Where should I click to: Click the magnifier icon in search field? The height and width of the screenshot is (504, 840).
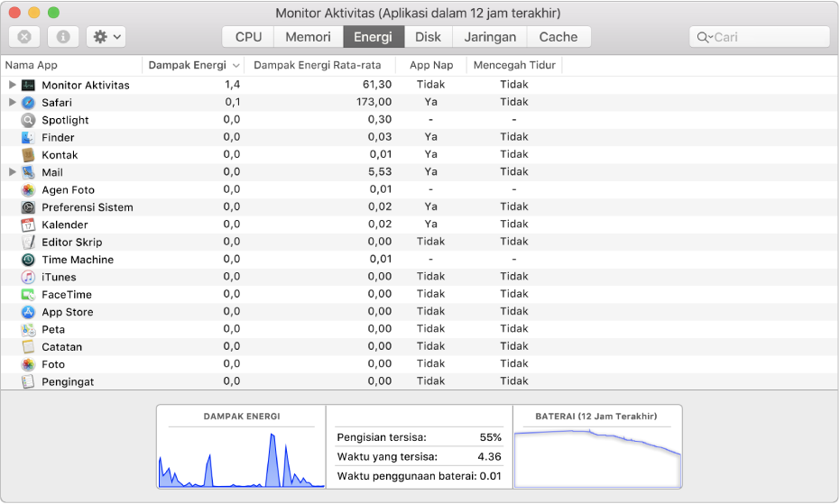pyautogui.click(x=704, y=38)
